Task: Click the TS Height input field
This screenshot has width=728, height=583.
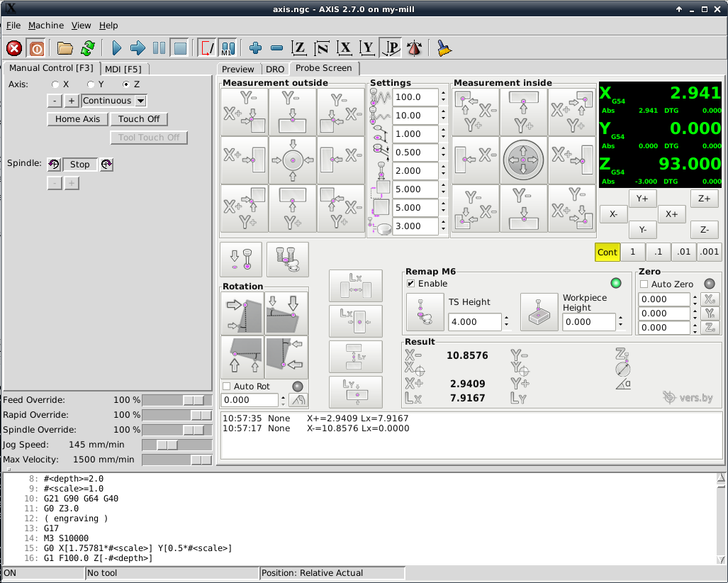Action: [x=474, y=322]
